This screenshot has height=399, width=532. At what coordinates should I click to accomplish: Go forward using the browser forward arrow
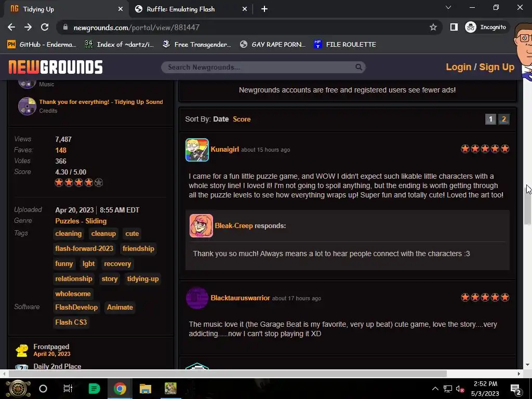point(28,27)
